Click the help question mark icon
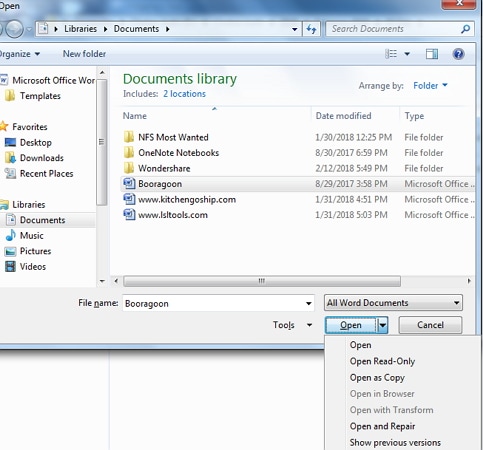The image size is (483, 450). click(458, 54)
